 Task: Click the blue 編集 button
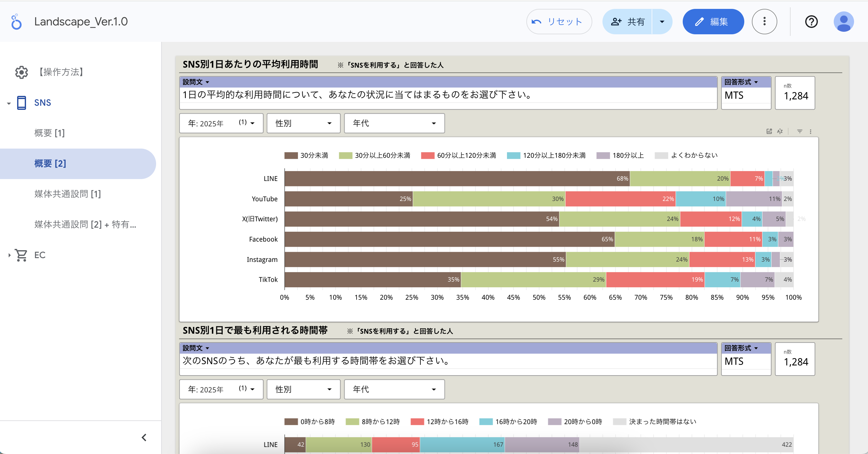713,22
